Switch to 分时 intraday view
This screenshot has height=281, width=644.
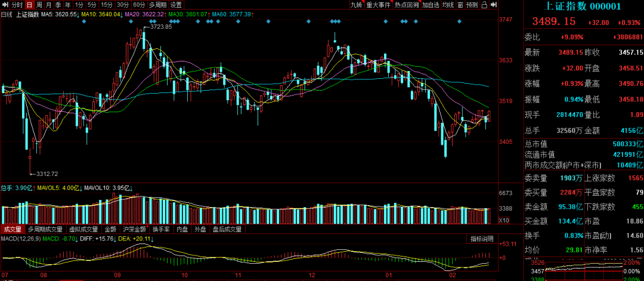click(17, 5)
